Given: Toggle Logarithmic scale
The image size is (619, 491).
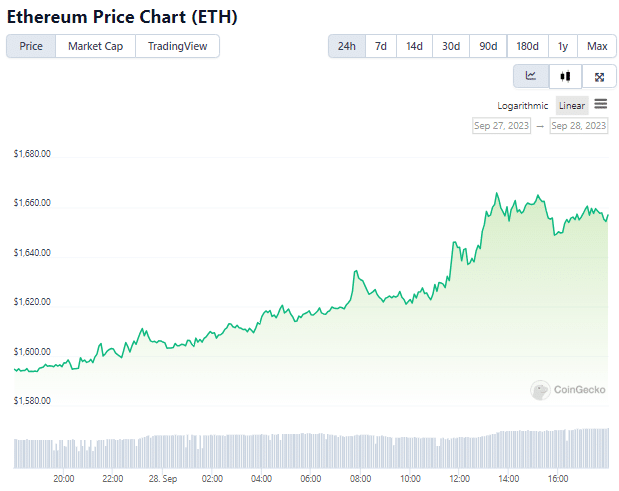Looking at the screenshot, I should point(522,106).
